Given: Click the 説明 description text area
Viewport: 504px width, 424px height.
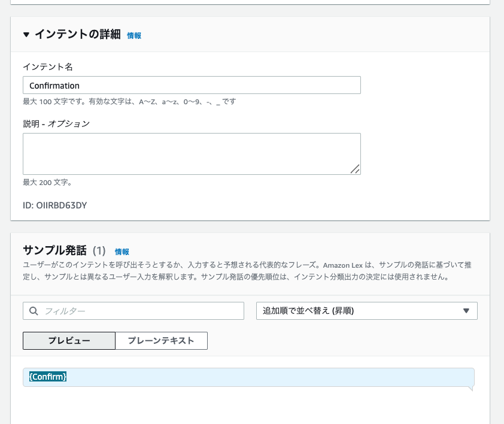Looking at the screenshot, I should [x=192, y=154].
